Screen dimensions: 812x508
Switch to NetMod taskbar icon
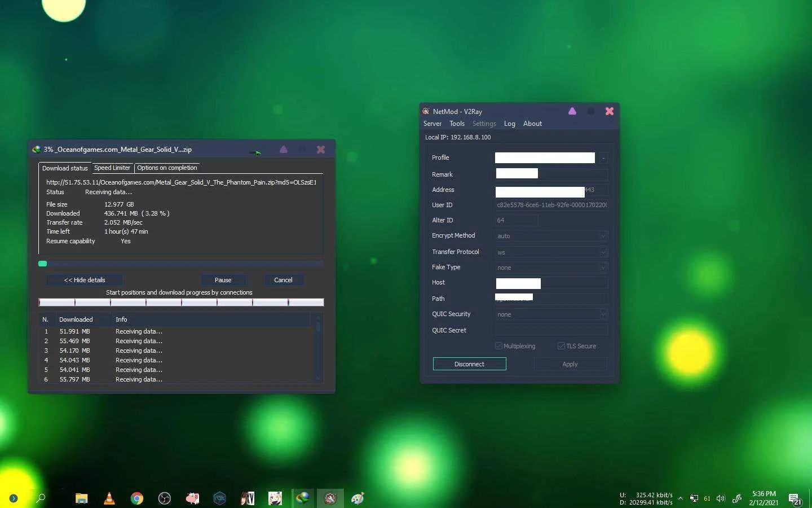330,498
